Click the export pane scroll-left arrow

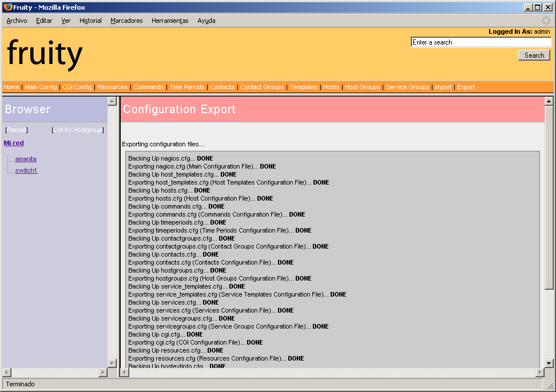pyautogui.click(x=125, y=373)
